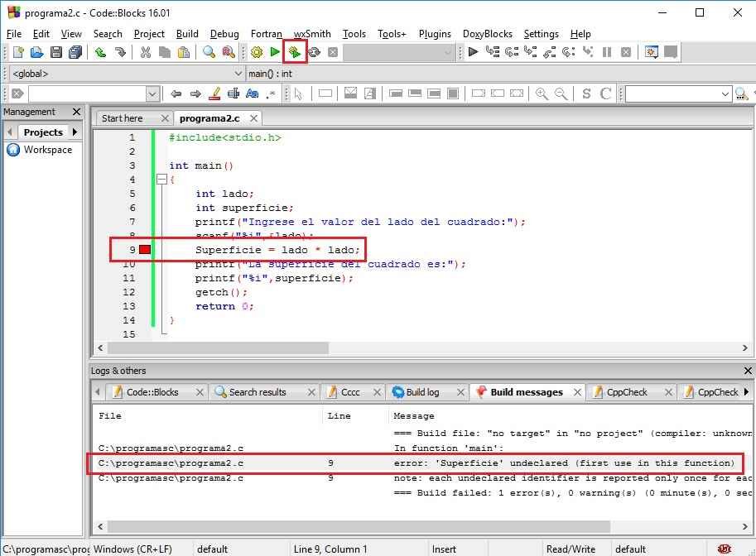Toggle the breakpoint on line 9
This screenshot has height=556, width=756.
(x=145, y=250)
